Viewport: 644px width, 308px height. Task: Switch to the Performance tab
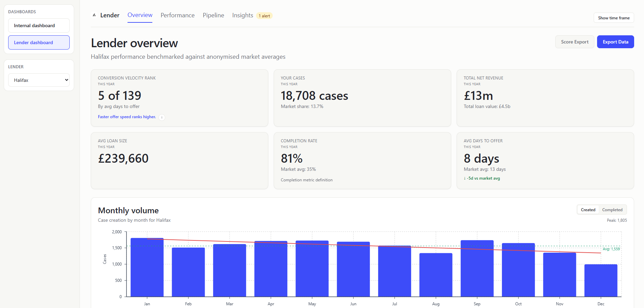[x=177, y=15]
